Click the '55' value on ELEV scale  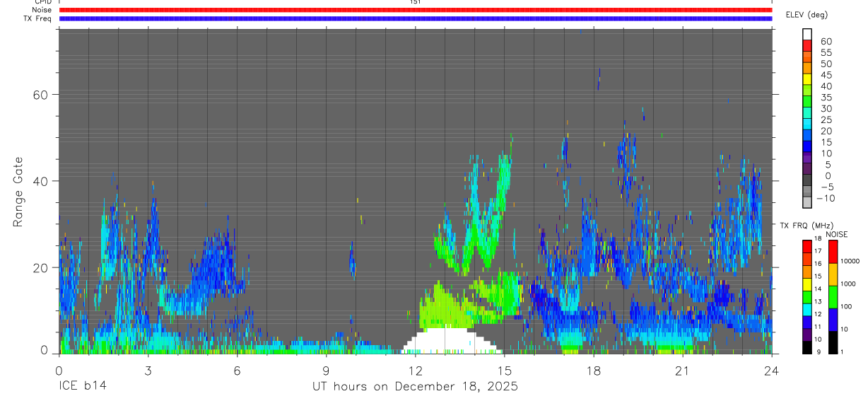[826, 52]
